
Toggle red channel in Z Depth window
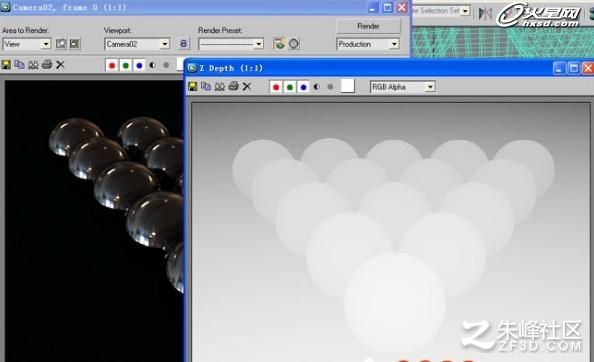click(x=276, y=87)
